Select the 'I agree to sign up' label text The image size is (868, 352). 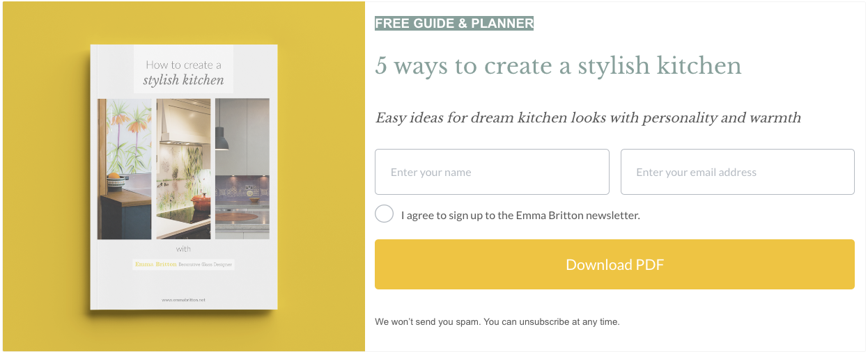520,216
